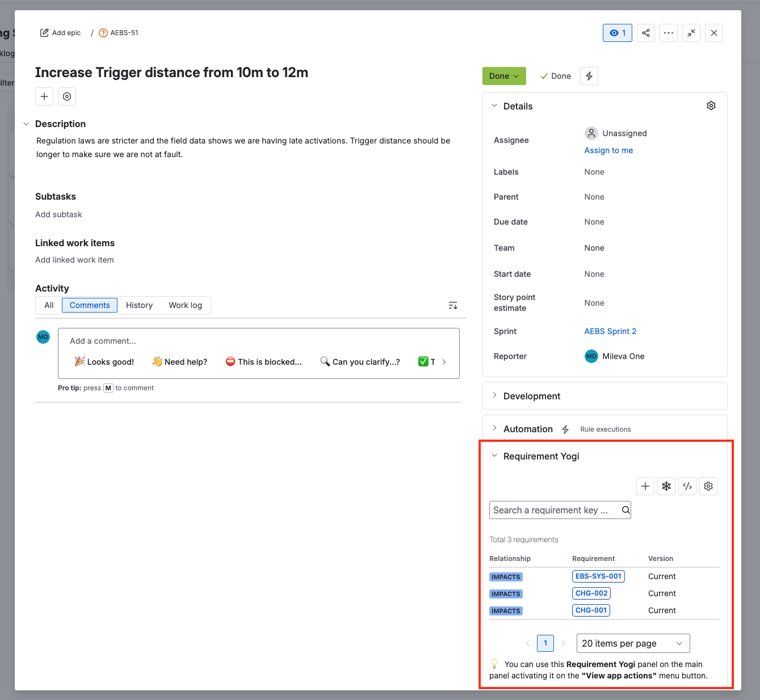Collapse the Requirement Yogi panel
Screen dimensions: 760x700
coord(494,456)
